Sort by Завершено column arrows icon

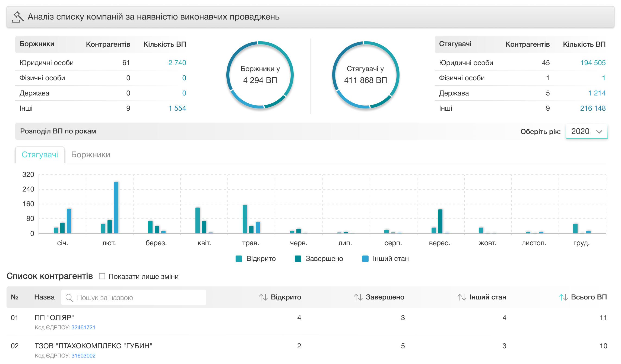(x=358, y=297)
